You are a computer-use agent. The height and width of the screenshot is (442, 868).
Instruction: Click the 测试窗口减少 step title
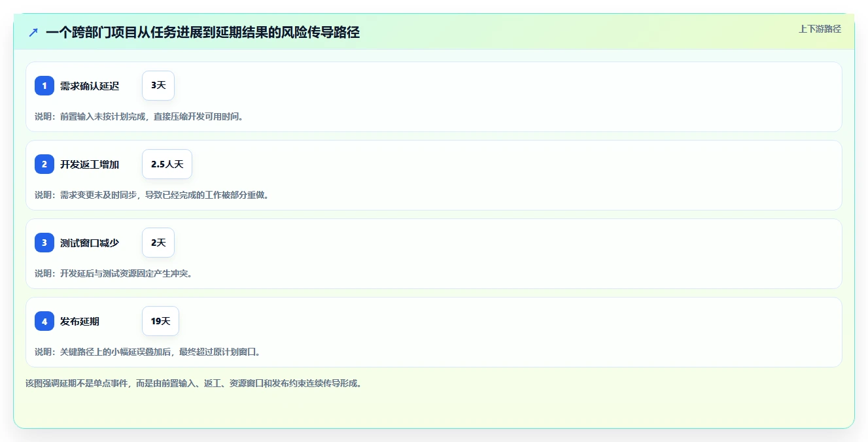(90, 243)
